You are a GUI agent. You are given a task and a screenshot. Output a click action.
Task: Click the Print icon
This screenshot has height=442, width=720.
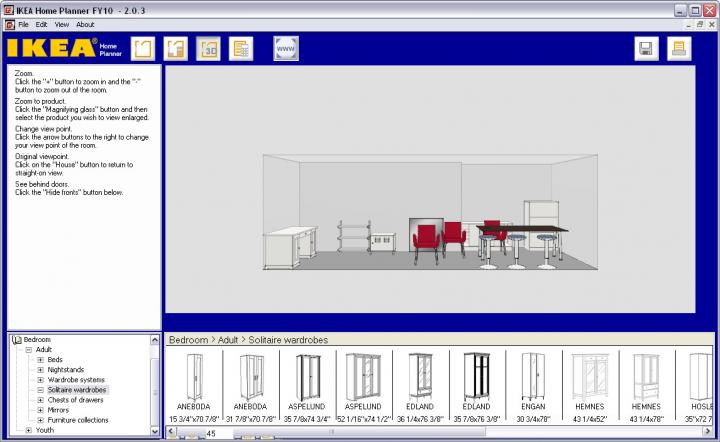pos(679,49)
